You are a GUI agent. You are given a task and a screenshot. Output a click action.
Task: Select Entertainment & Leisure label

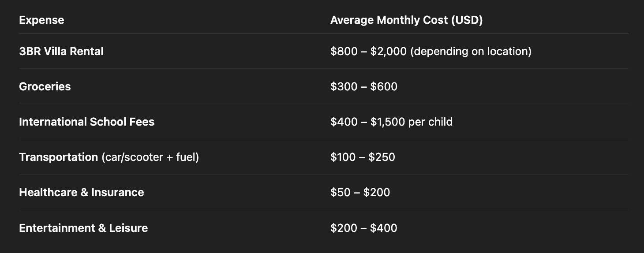[83, 228]
